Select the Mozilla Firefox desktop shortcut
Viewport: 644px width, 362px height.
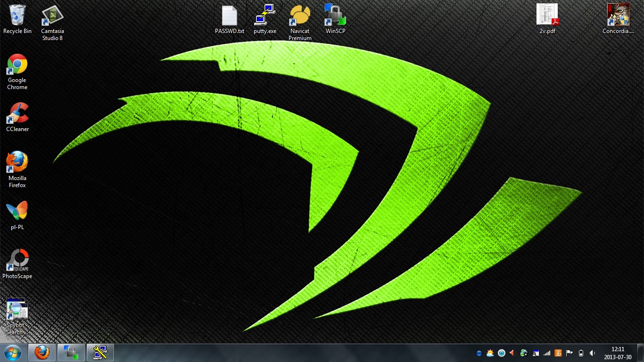[17, 170]
